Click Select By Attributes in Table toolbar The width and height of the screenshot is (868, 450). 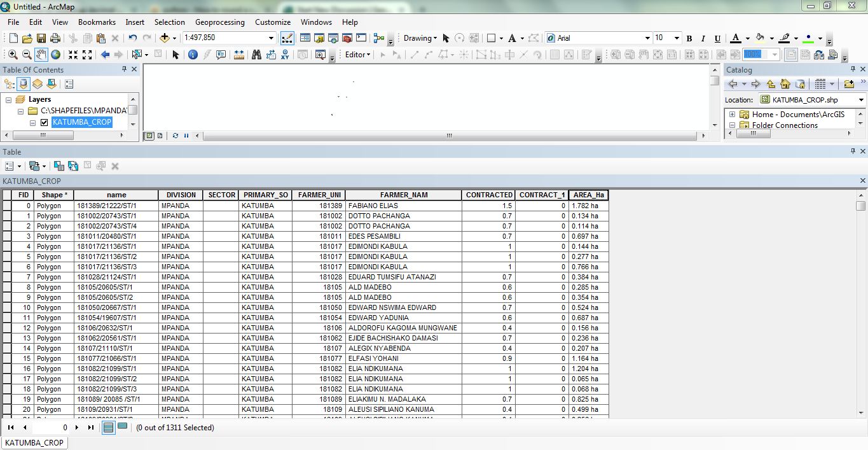point(59,166)
